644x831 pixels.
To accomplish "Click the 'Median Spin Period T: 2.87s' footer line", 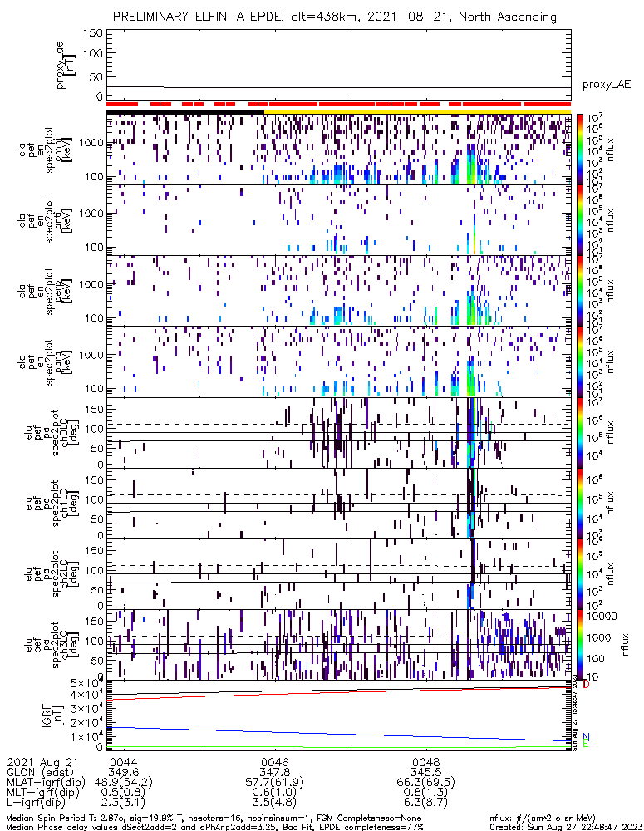I will (x=214, y=819).
